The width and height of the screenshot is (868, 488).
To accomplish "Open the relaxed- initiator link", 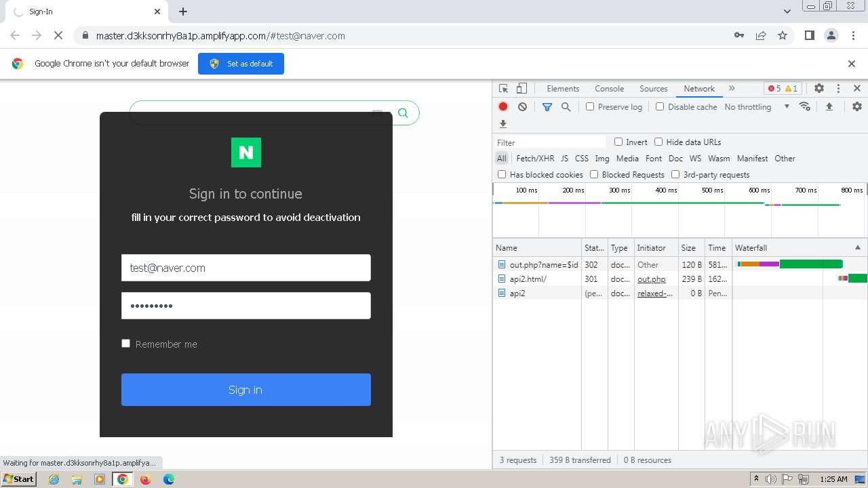I will (x=655, y=293).
